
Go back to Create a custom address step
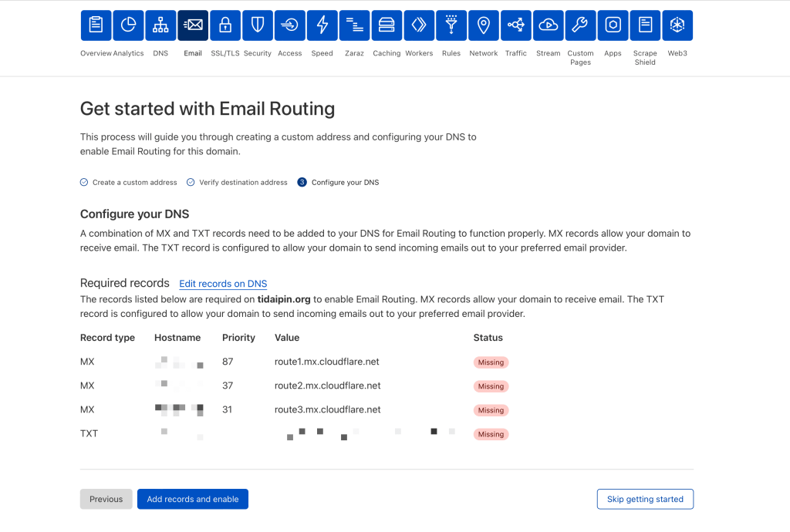pos(134,183)
